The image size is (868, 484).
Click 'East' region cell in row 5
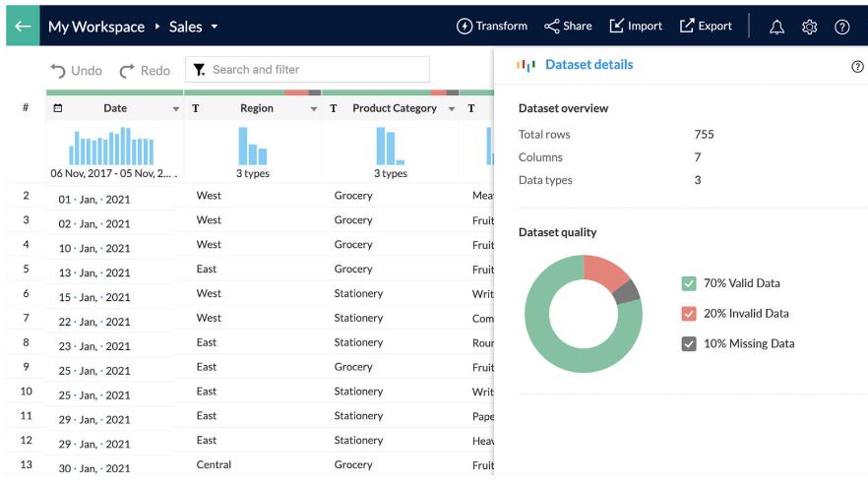(206, 269)
